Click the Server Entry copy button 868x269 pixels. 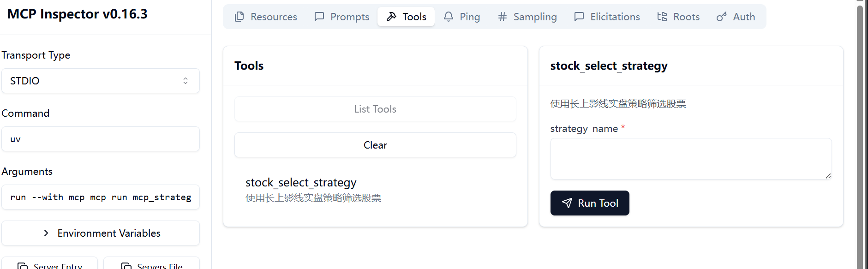click(x=50, y=264)
